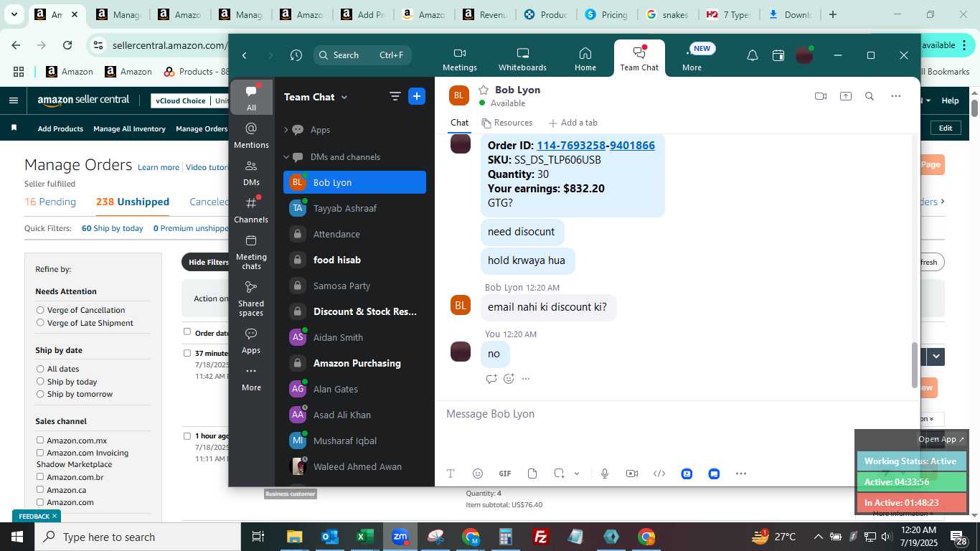This screenshot has width=980, height=551.
Task: Click Hide Filters button
Action: click(208, 262)
